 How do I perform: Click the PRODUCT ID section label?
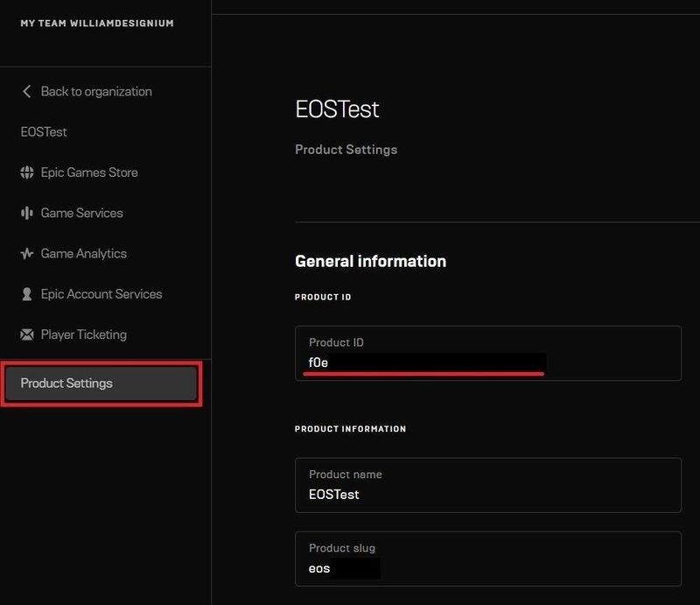point(323,297)
